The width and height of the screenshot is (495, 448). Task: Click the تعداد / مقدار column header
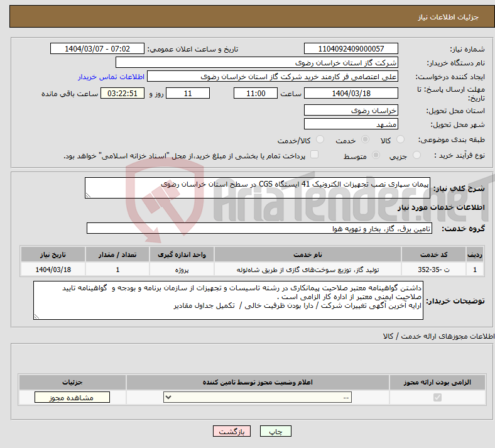point(117,254)
